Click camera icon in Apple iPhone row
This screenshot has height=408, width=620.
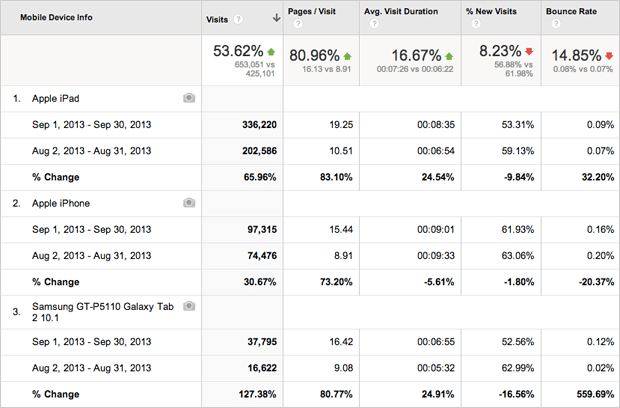point(189,203)
